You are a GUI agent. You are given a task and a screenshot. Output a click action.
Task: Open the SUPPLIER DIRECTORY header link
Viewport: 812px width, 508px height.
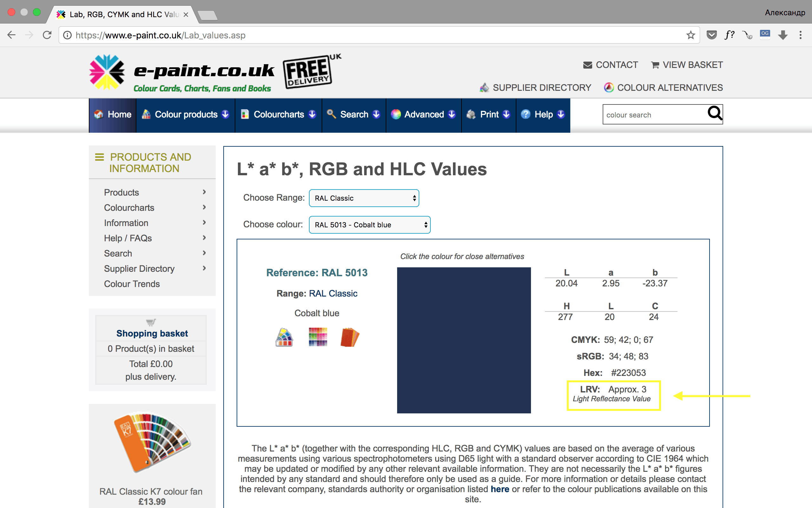[535, 88]
